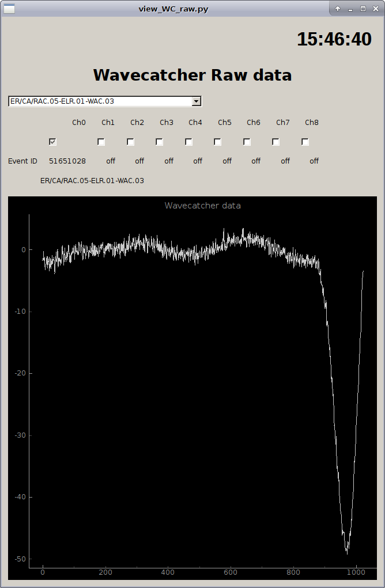385x588 pixels.
Task: Select the Ch6 channel checkbox
Action: click(x=247, y=142)
